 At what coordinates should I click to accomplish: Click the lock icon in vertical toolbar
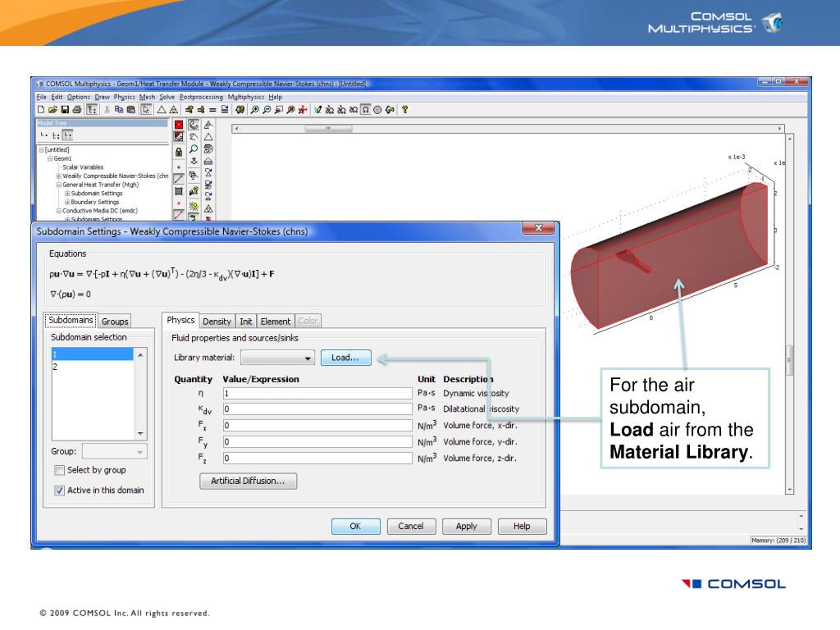coord(179,152)
